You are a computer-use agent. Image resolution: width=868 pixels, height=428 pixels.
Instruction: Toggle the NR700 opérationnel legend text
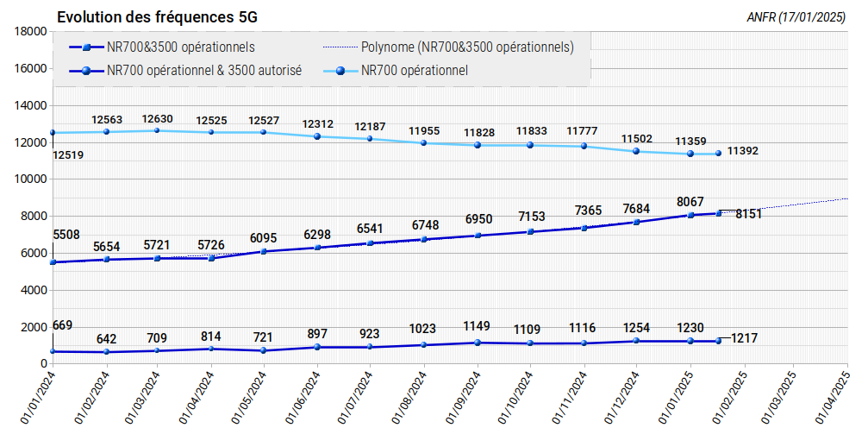(415, 72)
